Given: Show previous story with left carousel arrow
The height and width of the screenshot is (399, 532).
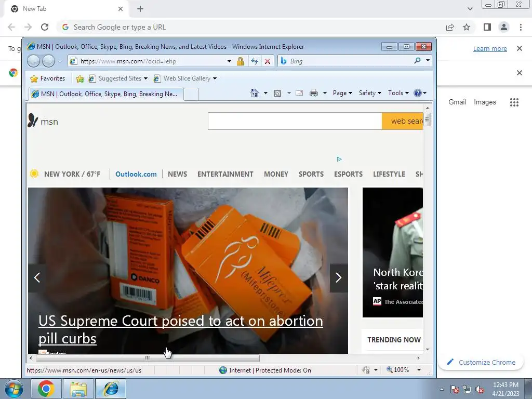Looking at the screenshot, I should (x=37, y=278).
